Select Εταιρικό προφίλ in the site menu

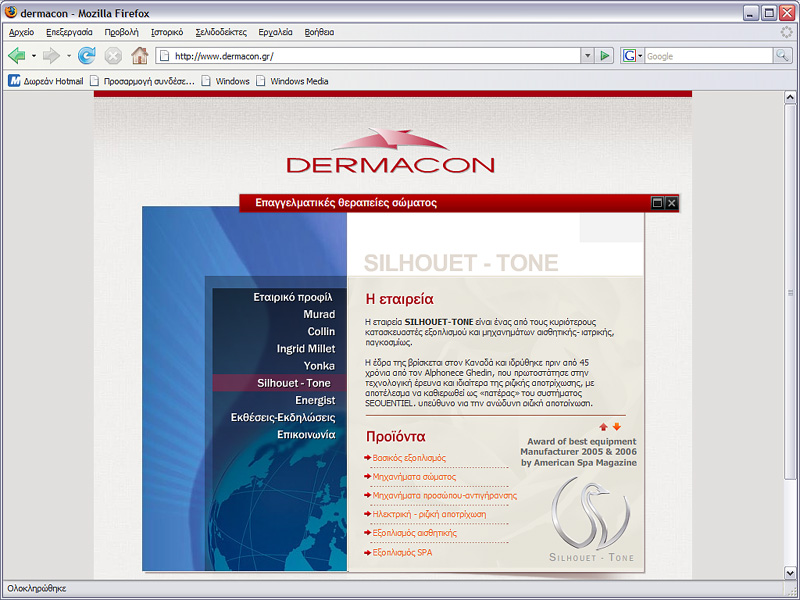(292, 297)
